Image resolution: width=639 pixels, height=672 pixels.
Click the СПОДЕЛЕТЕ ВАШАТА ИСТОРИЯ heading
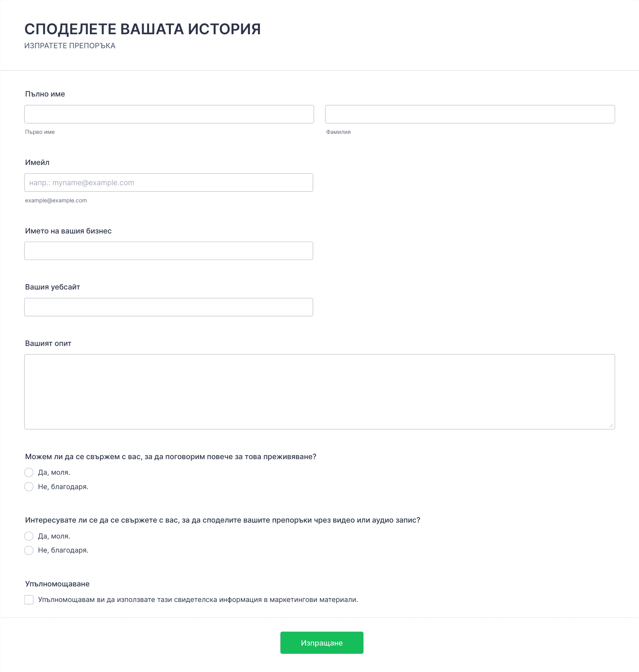click(142, 29)
